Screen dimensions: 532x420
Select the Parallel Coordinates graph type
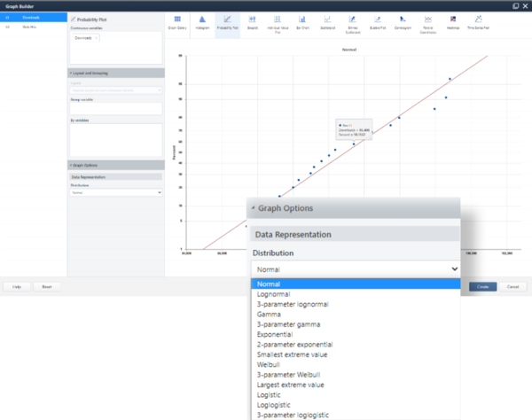tap(428, 25)
